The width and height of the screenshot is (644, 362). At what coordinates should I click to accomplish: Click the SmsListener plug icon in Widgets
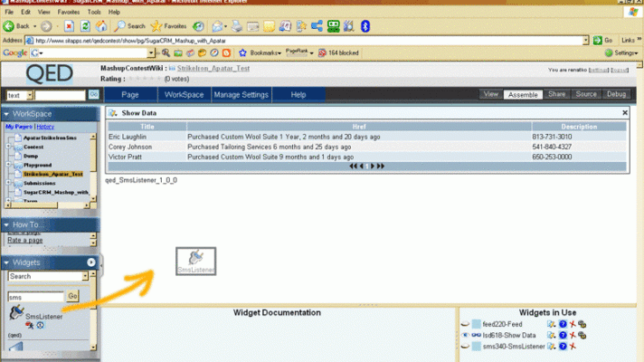(x=16, y=312)
